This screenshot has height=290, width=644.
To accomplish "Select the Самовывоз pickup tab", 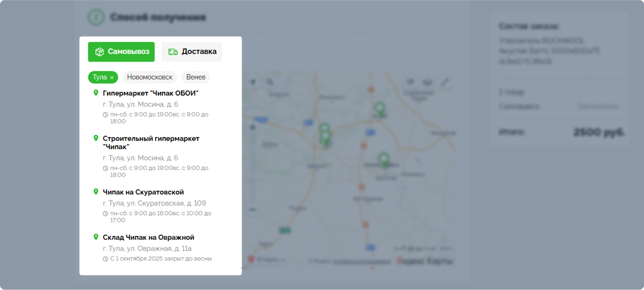I will click(x=121, y=52).
